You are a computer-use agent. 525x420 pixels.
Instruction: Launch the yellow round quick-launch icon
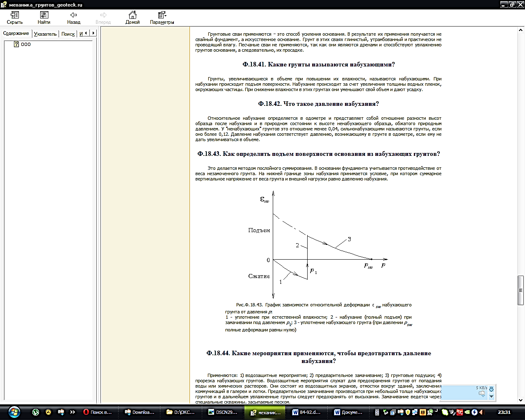click(x=48, y=412)
